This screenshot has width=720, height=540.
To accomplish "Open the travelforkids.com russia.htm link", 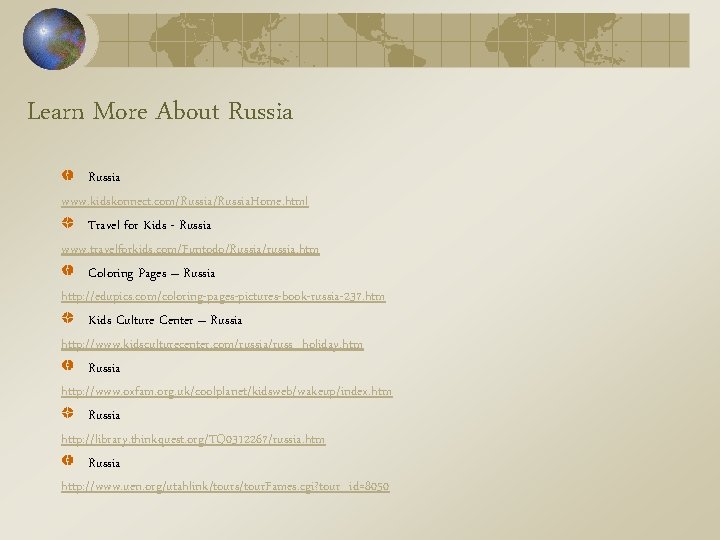I will [x=190, y=249].
